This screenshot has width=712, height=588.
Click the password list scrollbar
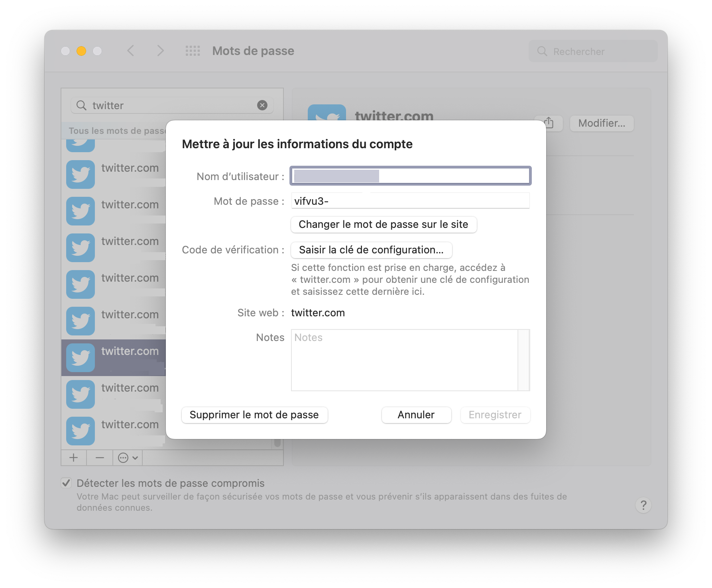(277, 442)
